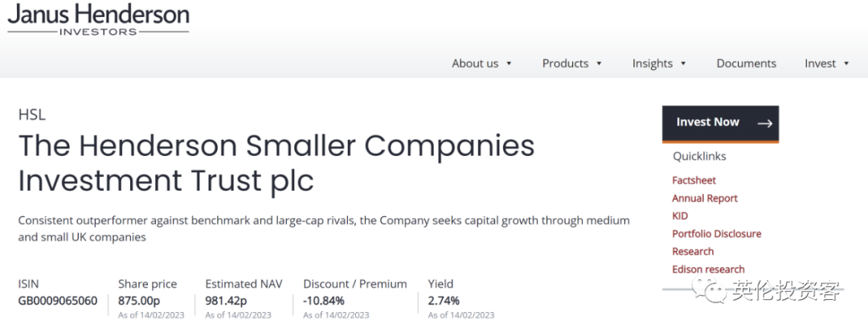The height and width of the screenshot is (329, 868).
Task: Expand the About us dropdown arrow
Action: [509, 64]
